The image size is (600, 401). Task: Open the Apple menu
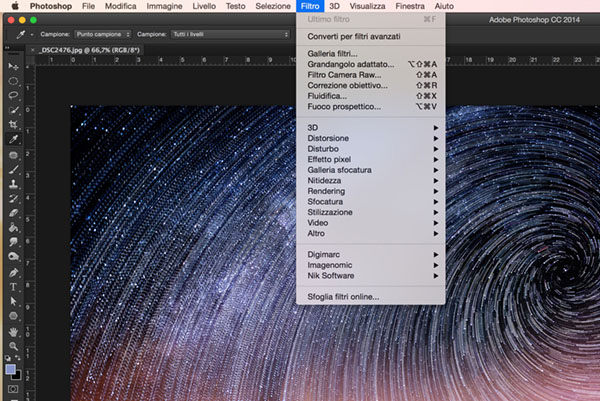click(15, 6)
